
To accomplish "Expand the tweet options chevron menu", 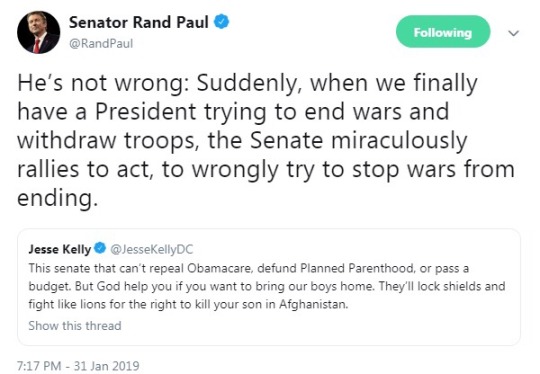I will (513, 33).
